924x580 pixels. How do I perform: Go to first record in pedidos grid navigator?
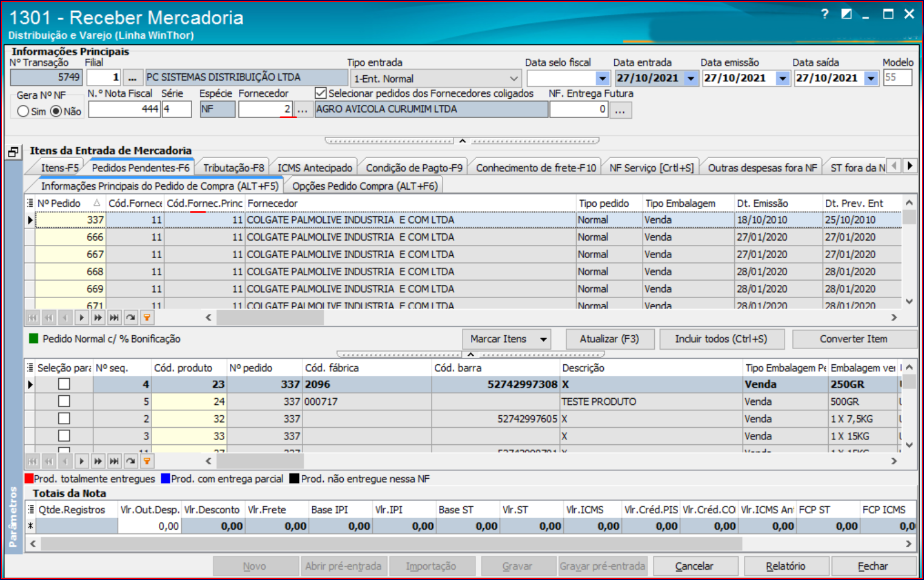(x=32, y=318)
